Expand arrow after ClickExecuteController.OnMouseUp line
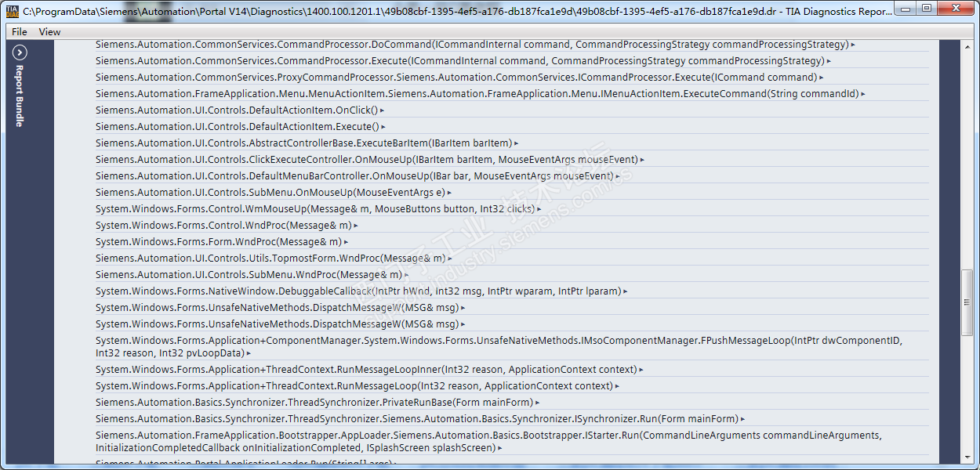The height and width of the screenshot is (470, 980). click(642, 161)
